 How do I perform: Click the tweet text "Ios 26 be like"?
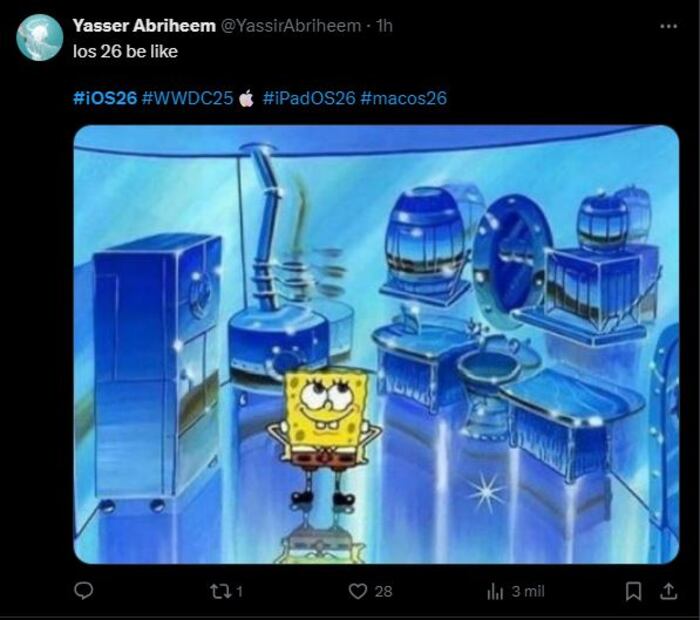coord(125,52)
